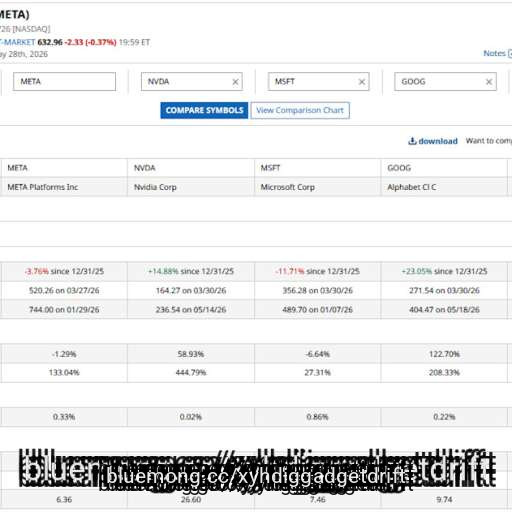Click the GOOG symbol input field
The height and width of the screenshot is (512, 512).
point(445,81)
